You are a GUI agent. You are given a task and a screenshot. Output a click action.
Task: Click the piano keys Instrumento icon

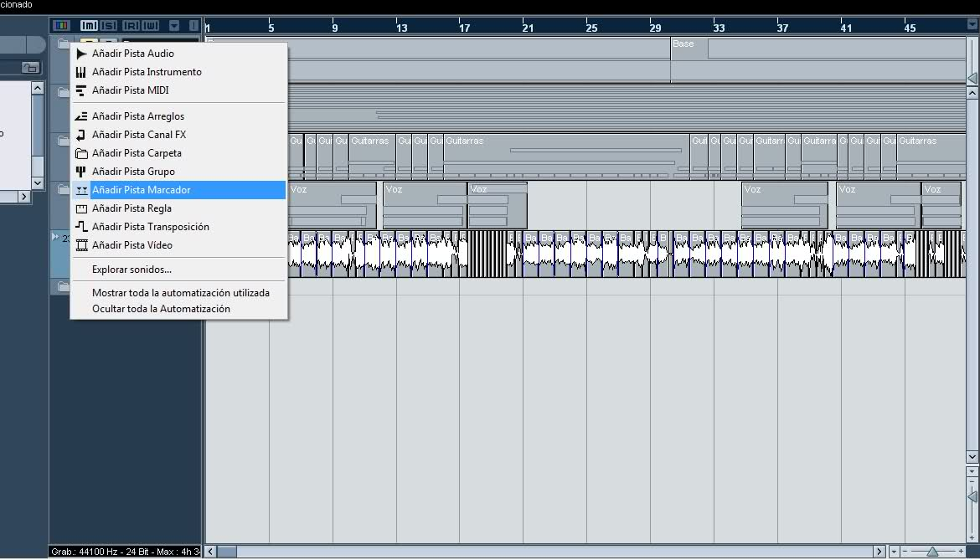[x=81, y=72]
